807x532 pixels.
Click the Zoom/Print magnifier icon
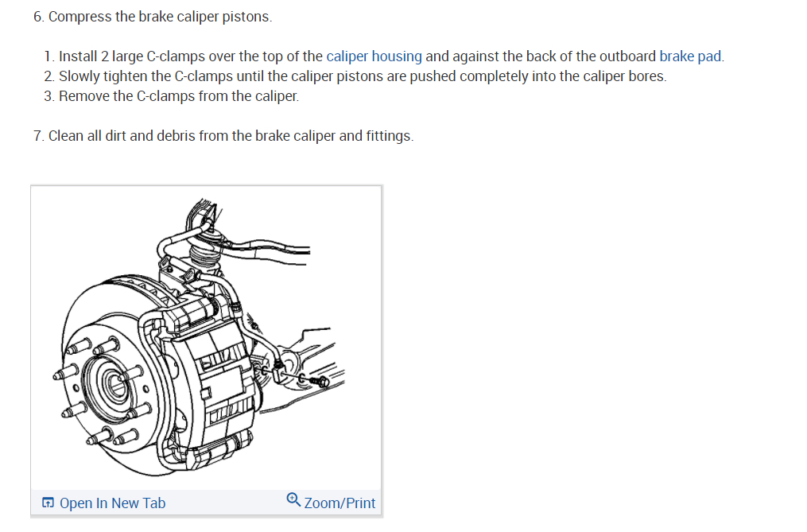[293, 499]
